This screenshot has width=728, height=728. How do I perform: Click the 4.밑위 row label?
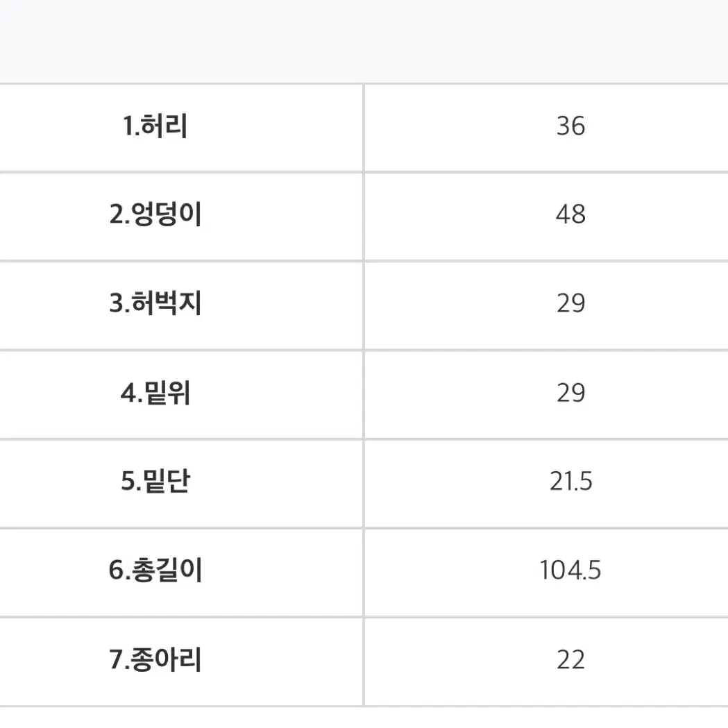[155, 393]
